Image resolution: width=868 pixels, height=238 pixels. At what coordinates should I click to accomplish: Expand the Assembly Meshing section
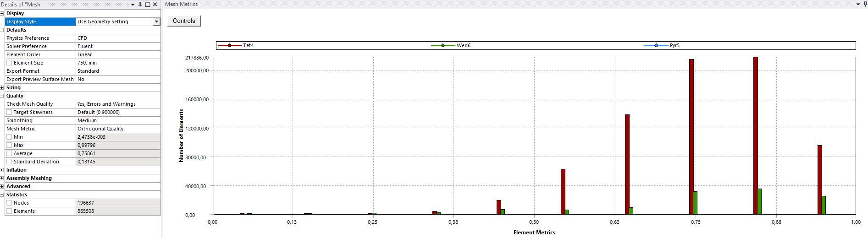(x=2, y=178)
